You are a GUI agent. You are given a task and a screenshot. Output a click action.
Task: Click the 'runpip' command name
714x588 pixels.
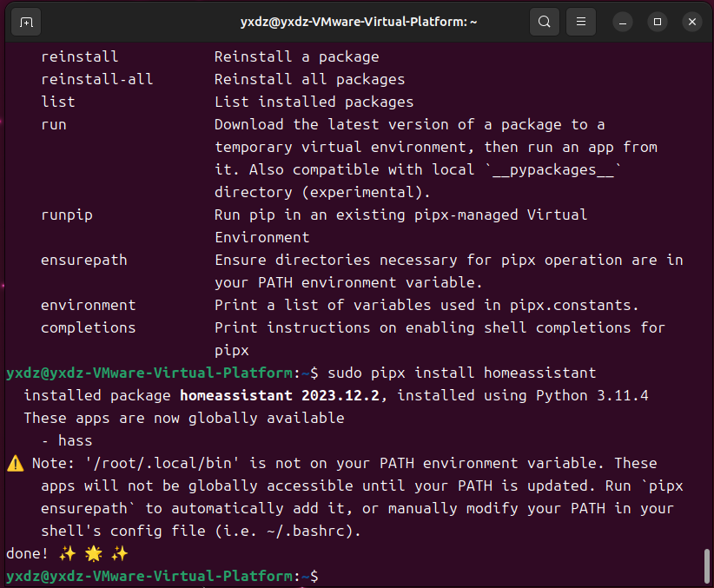coord(67,215)
